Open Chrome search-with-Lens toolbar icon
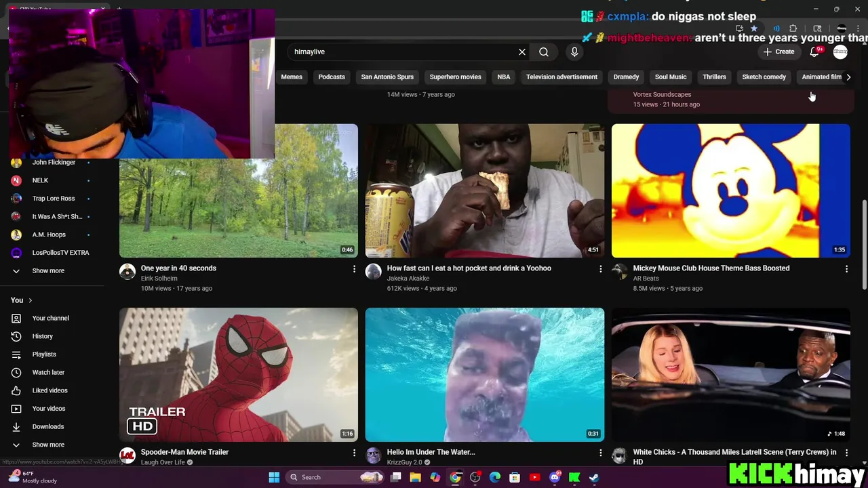This screenshot has height=488, width=868. [x=817, y=28]
